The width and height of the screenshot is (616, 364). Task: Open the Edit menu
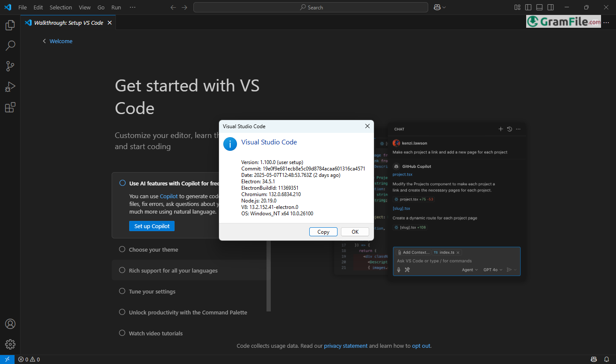pos(38,7)
